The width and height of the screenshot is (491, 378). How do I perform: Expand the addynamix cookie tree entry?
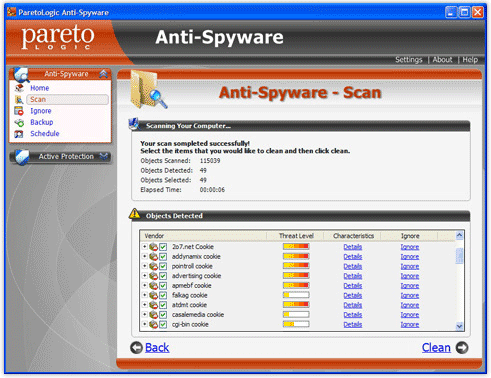145,256
